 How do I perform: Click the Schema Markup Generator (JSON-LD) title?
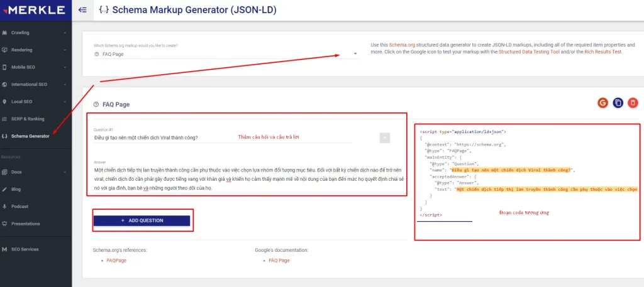click(x=194, y=10)
